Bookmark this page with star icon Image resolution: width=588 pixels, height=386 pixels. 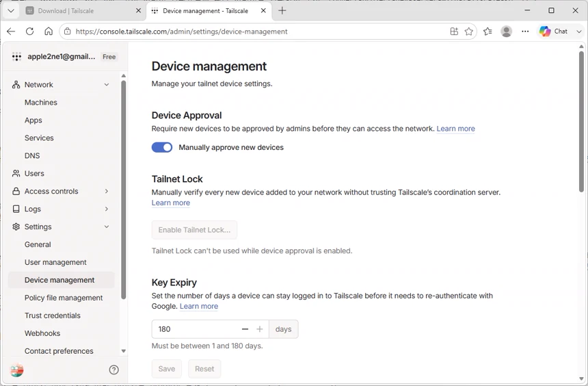[x=469, y=31]
